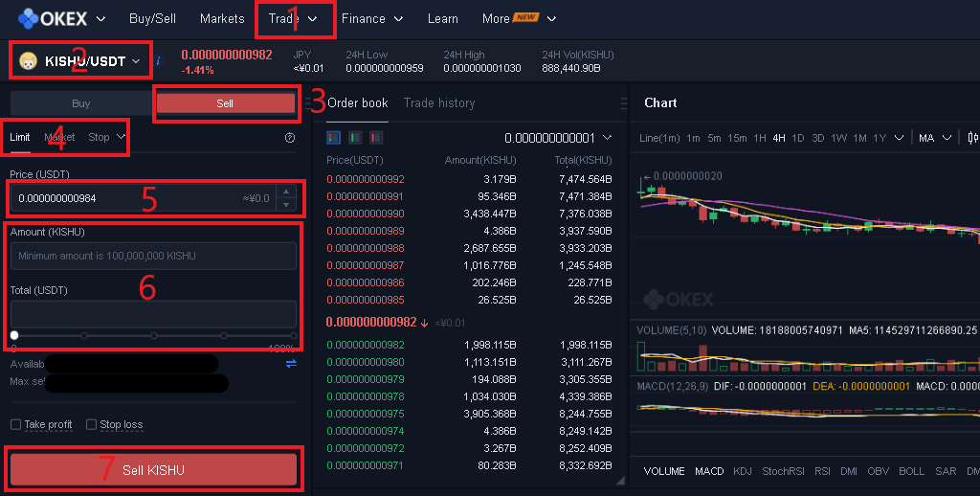Open the Trade dropdown menu
This screenshot has width=980, height=496.
[x=293, y=19]
